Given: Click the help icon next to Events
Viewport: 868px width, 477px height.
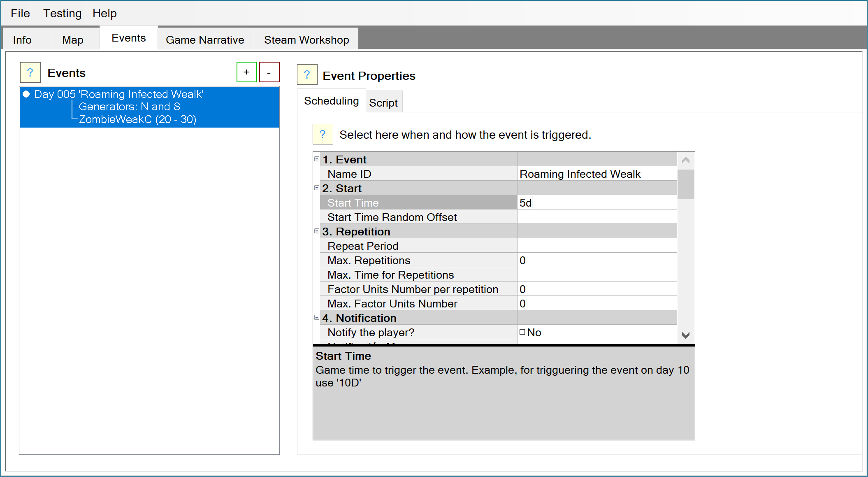Looking at the screenshot, I should click(x=30, y=73).
